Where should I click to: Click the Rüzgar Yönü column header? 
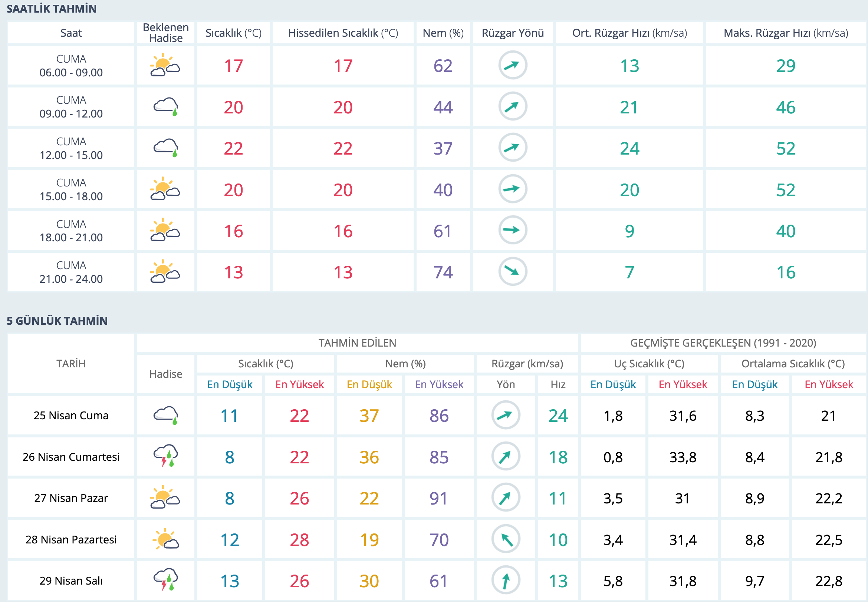(x=513, y=33)
